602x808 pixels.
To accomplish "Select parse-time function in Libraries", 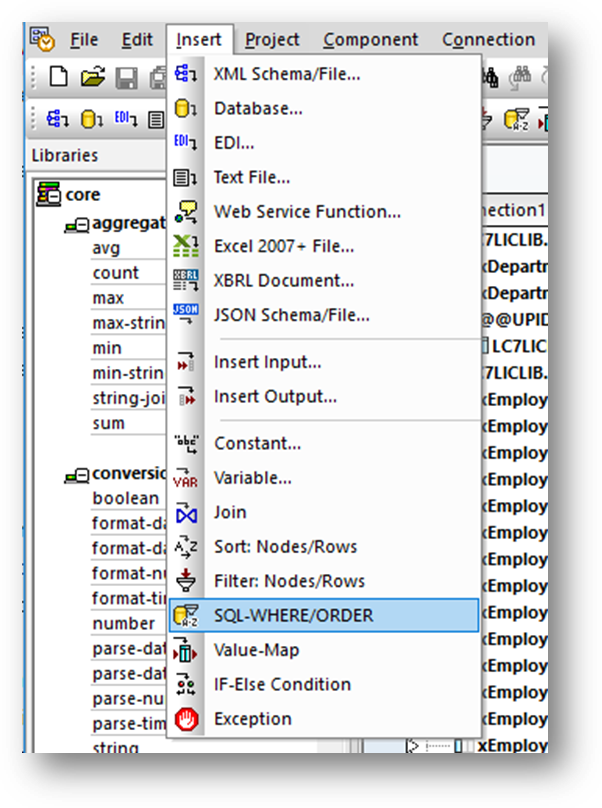I will coord(129,723).
